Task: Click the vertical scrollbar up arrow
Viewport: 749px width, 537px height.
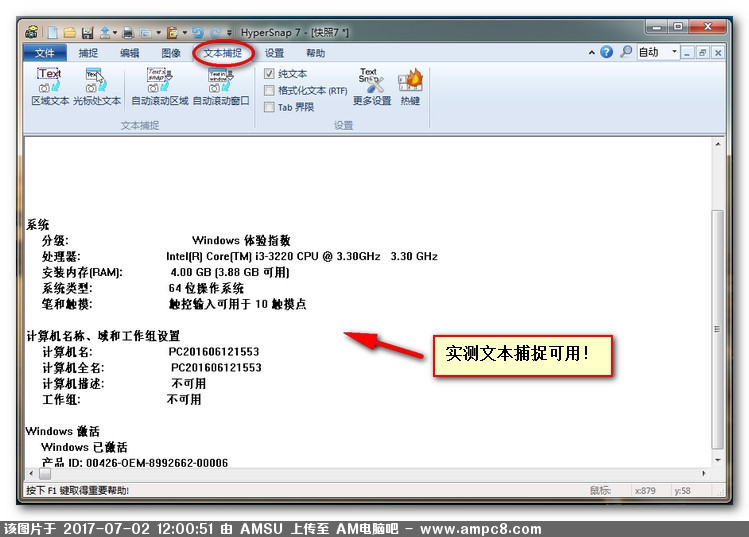Action: 717,144
